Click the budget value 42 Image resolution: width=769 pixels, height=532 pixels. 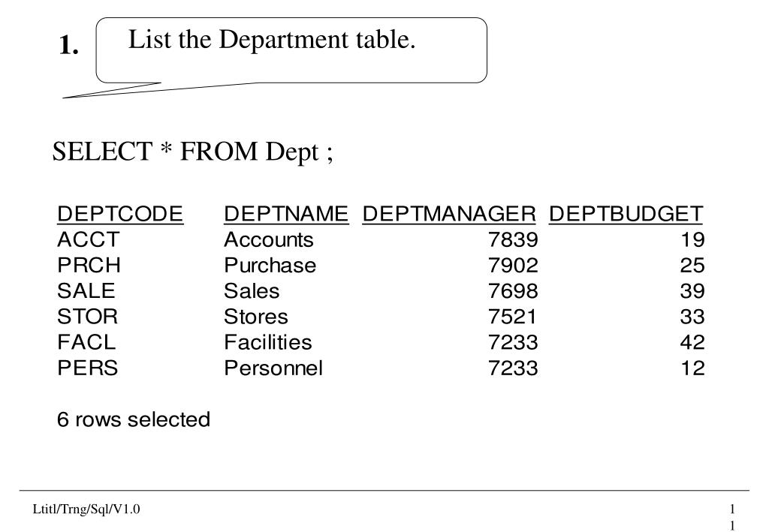click(x=692, y=342)
